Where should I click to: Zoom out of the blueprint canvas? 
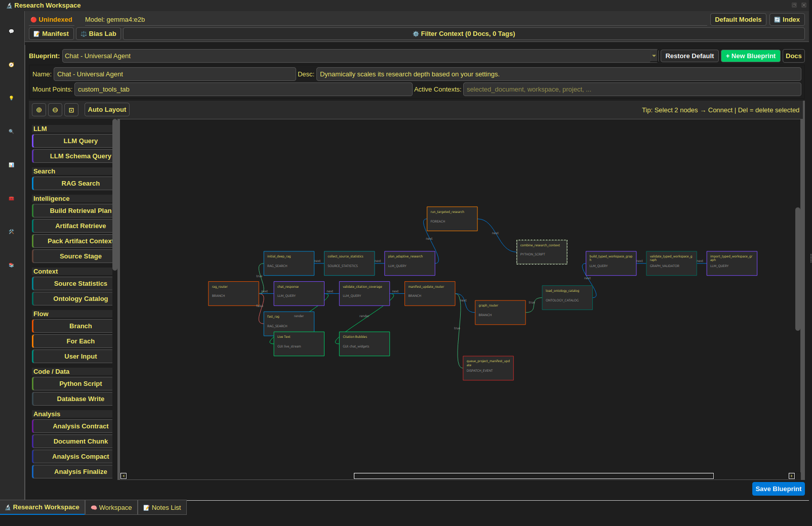55,110
